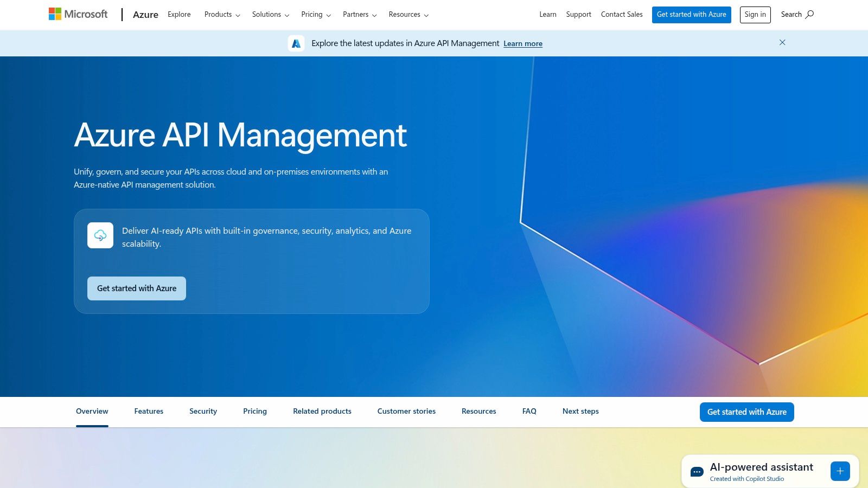The height and width of the screenshot is (488, 868).
Task: Expand the Solutions dropdown menu
Action: click(x=270, y=15)
